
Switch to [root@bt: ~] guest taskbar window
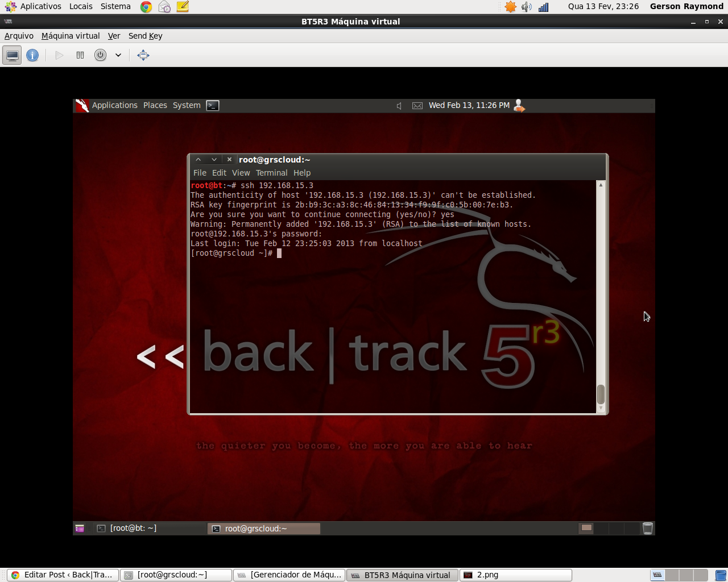150,529
